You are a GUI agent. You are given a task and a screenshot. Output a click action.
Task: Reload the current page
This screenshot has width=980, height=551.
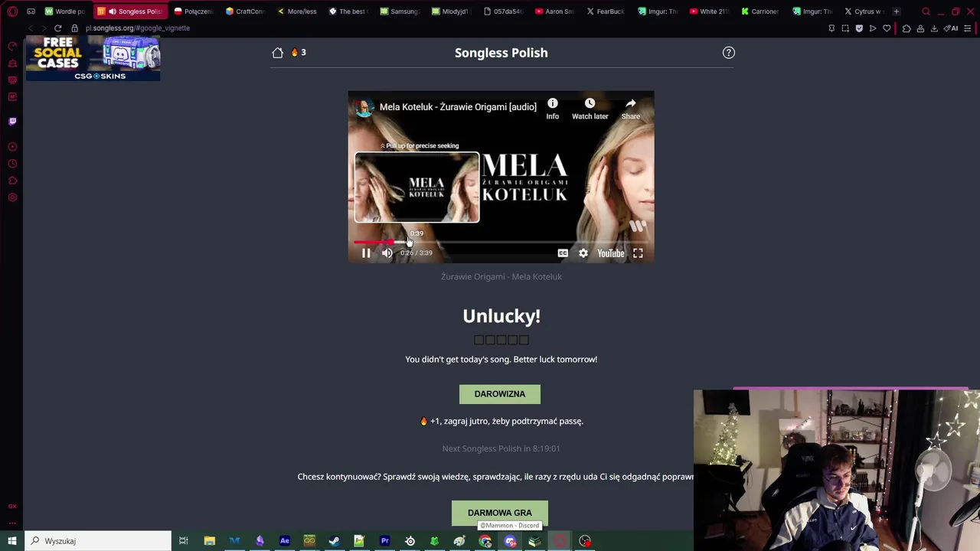[x=57, y=28]
